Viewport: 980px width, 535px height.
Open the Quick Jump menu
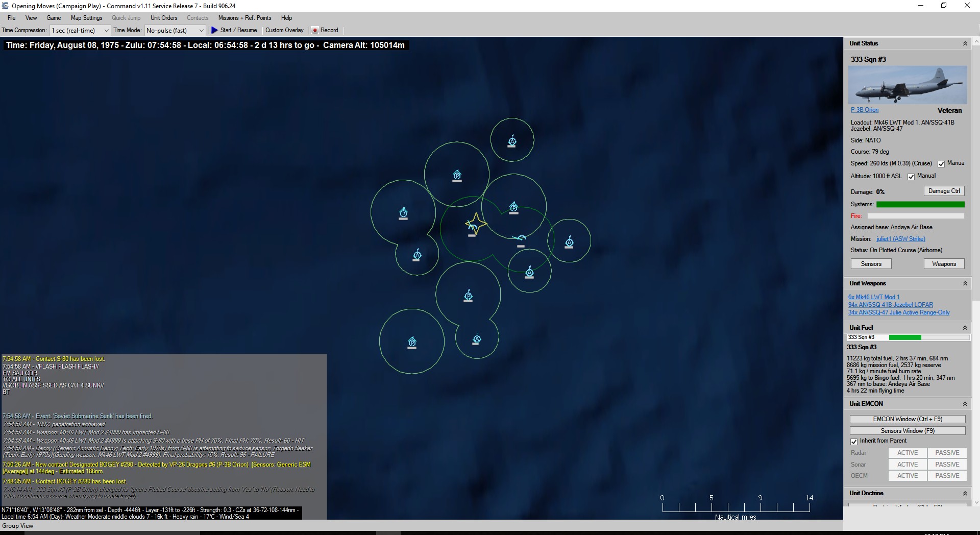point(126,18)
